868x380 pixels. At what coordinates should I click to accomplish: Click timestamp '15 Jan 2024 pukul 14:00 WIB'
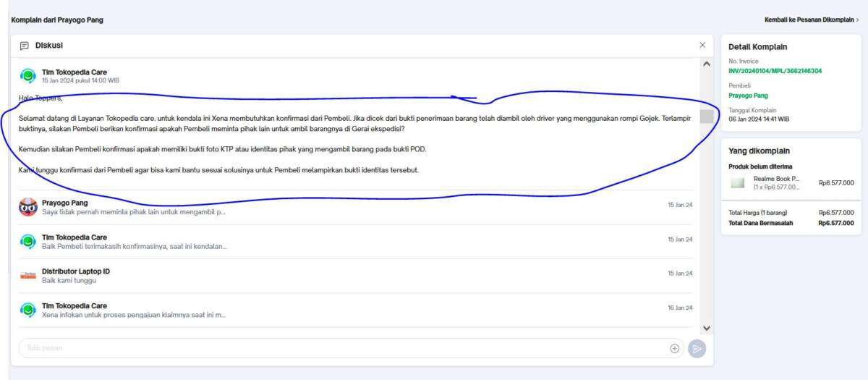[80, 80]
